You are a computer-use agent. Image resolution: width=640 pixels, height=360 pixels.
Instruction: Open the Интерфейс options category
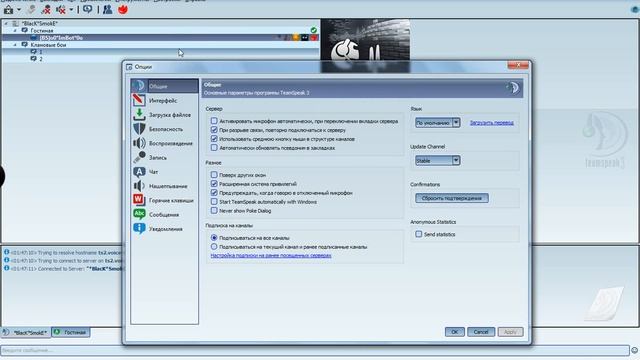(x=164, y=100)
